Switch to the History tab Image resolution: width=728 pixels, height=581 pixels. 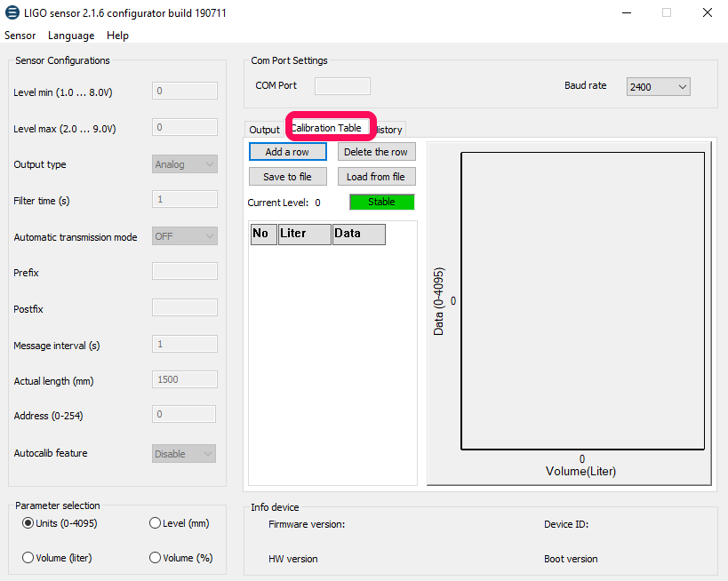coord(390,130)
